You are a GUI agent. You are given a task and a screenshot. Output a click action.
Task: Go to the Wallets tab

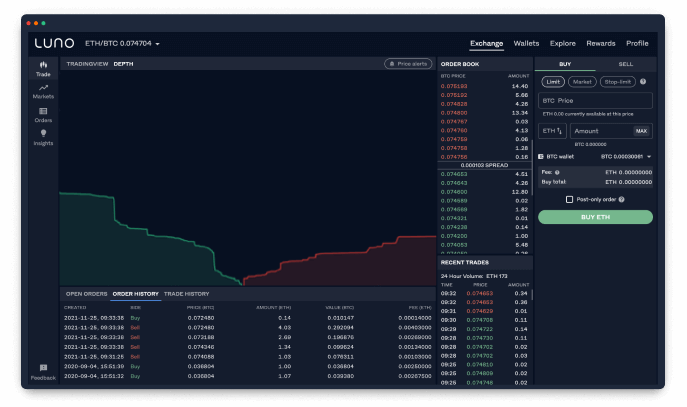[526, 43]
